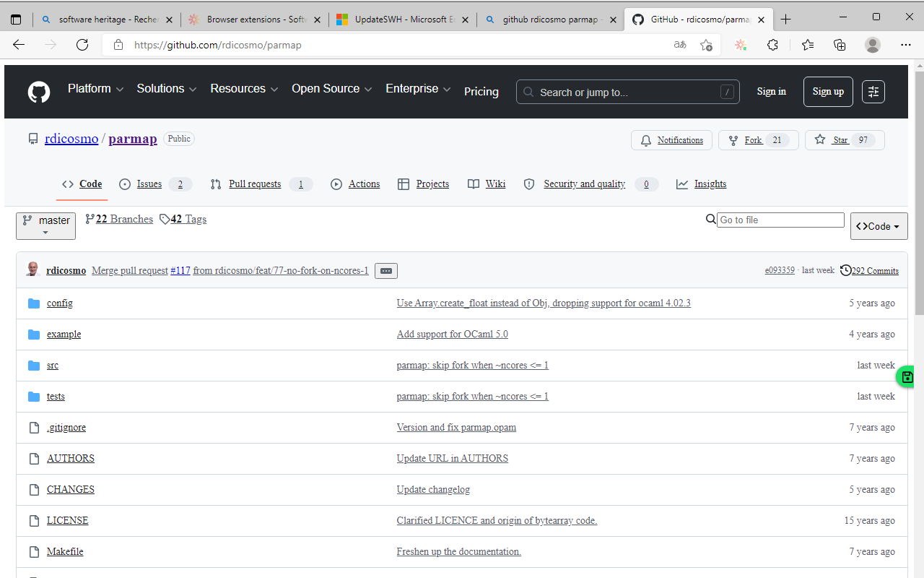Switch to the Issues tab
Screen dimensions: 924x578
(x=155, y=184)
